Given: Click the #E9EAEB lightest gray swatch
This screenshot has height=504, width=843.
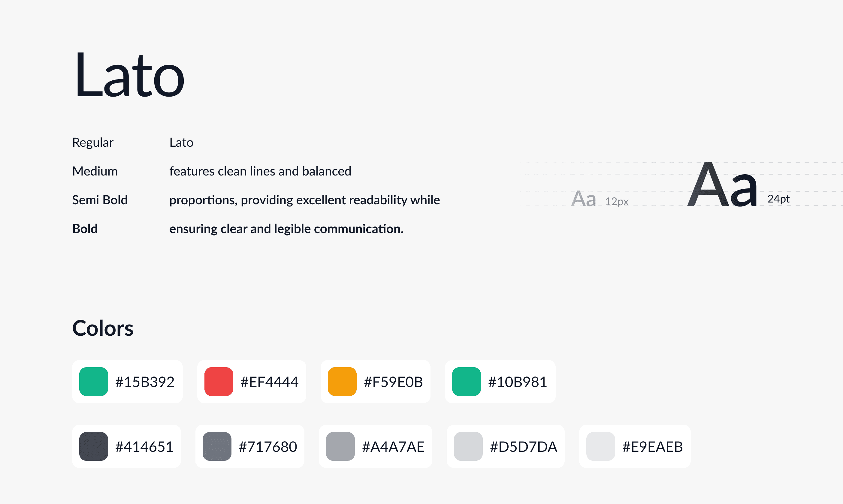Looking at the screenshot, I should point(601,446).
